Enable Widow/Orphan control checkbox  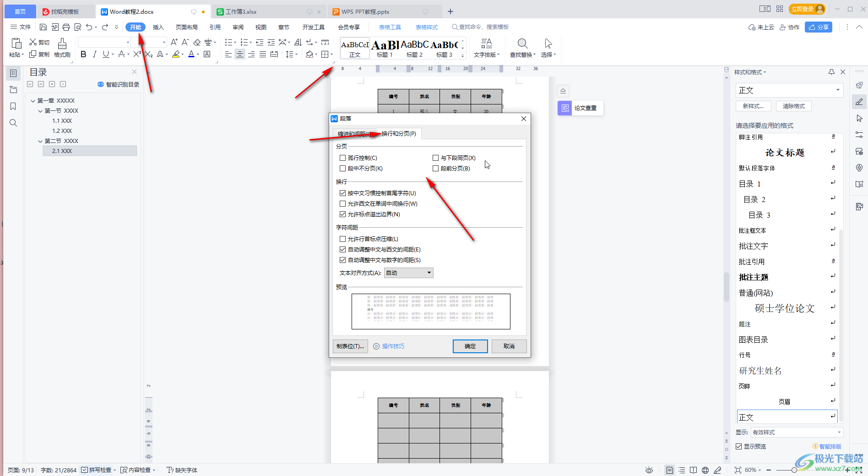342,158
